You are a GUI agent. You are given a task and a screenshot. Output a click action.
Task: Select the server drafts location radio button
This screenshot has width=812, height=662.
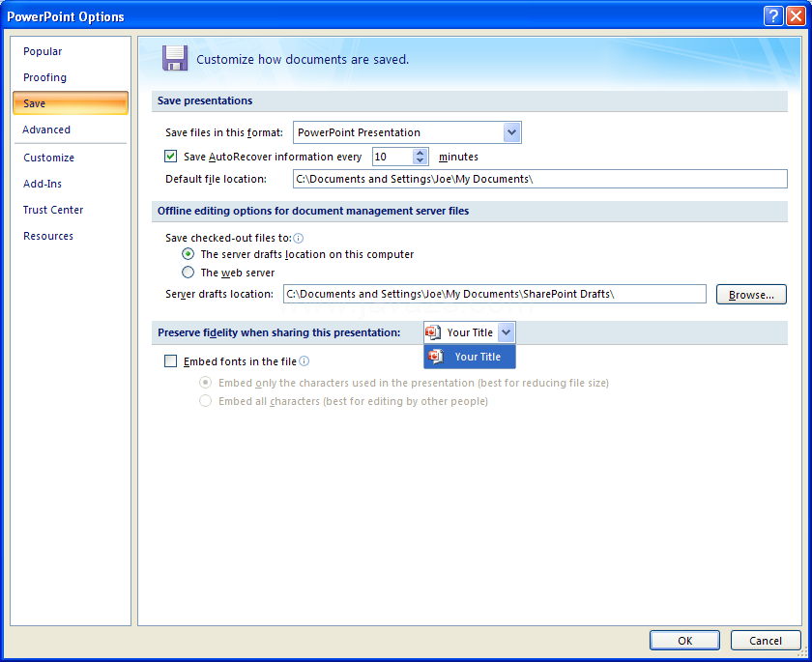click(x=188, y=254)
